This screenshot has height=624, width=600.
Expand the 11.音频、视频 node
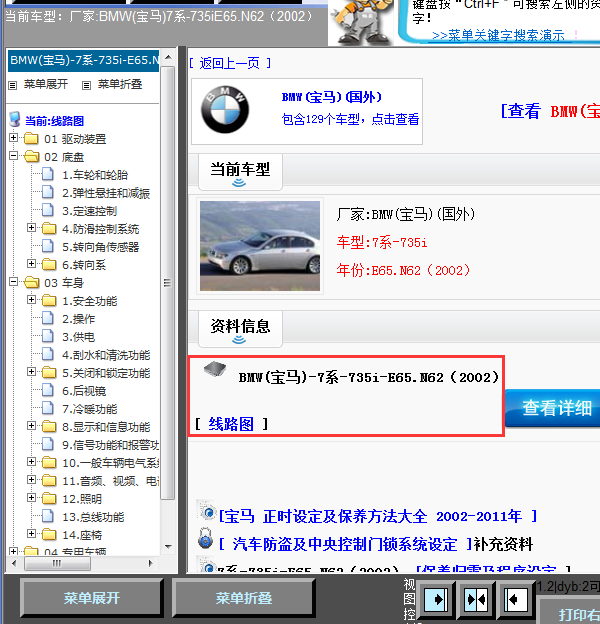click(x=31, y=479)
